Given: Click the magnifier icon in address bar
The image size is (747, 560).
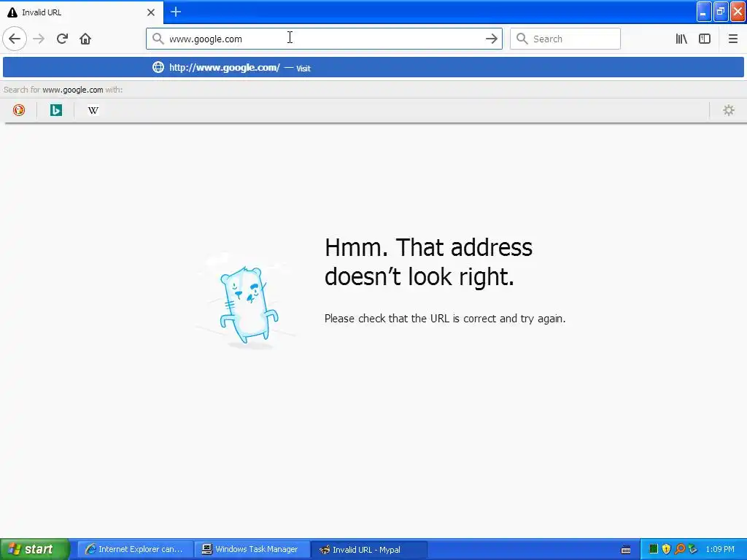Looking at the screenshot, I should click(x=158, y=39).
